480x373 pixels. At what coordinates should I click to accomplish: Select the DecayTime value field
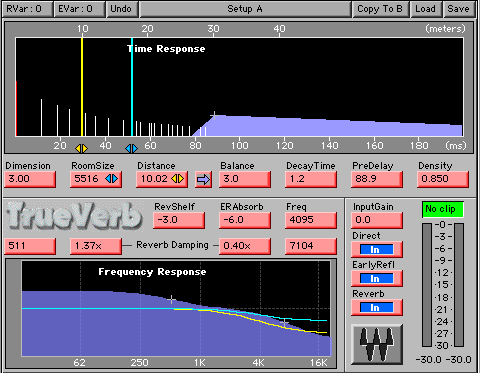tap(311, 179)
